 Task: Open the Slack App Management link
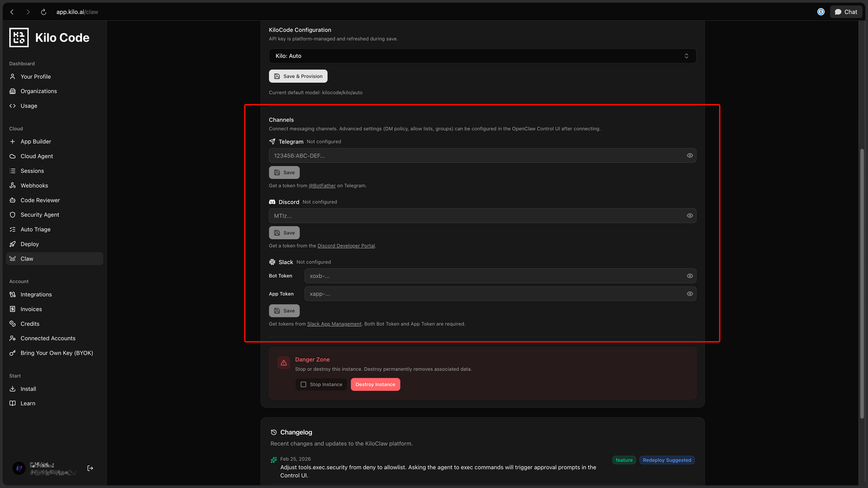pos(334,324)
